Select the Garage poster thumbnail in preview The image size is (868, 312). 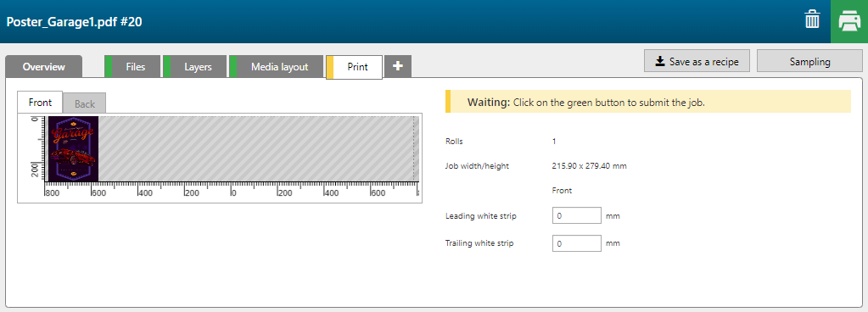(x=74, y=149)
